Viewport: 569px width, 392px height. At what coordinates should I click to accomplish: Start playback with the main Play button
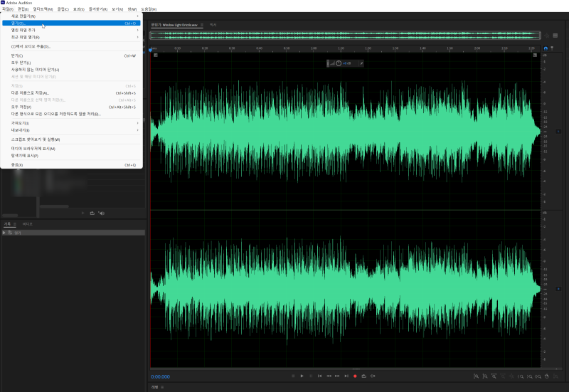(x=302, y=376)
